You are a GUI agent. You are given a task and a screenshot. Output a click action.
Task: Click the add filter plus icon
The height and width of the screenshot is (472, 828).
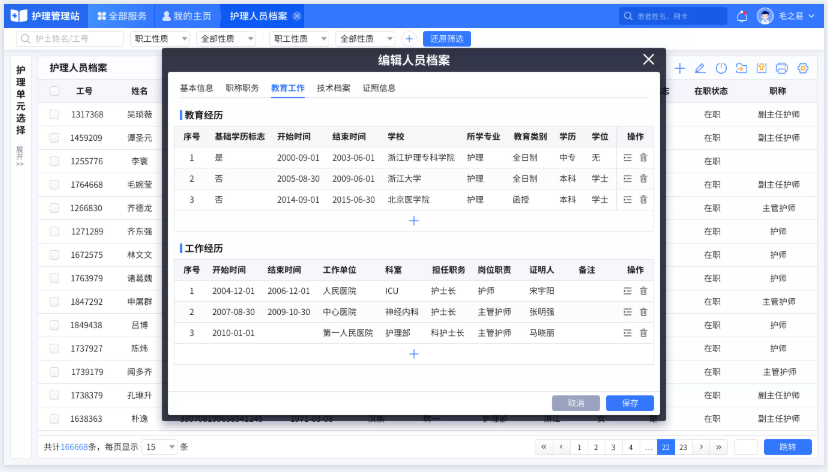[409, 39]
